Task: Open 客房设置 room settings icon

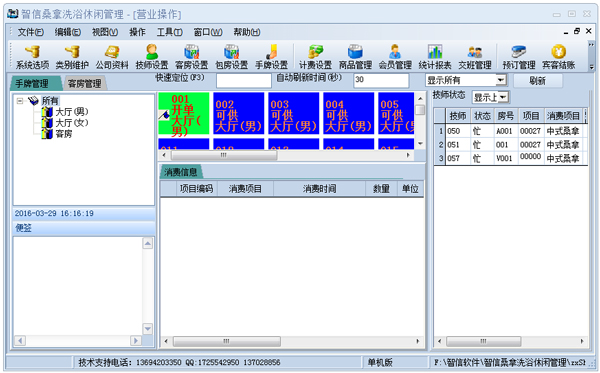Action: [x=192, y=57]
